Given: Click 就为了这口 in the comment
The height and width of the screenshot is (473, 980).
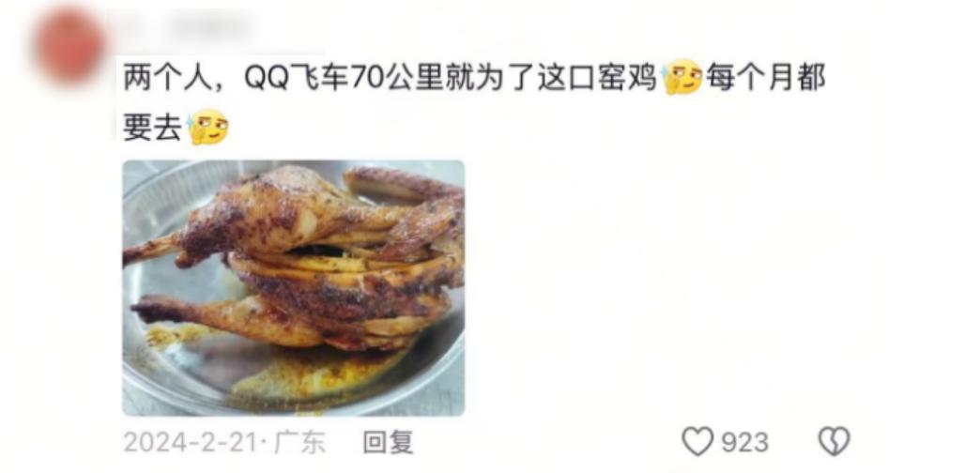Looking at the screenshot, I should click(x=522, y=78).
